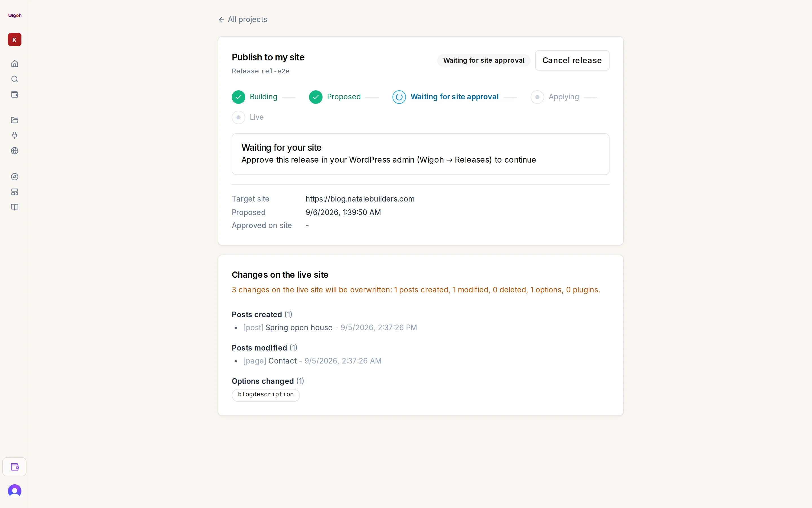Click the Spring open house post entry
The height and width of the screenshot is (508, 812).
(330, 328)
